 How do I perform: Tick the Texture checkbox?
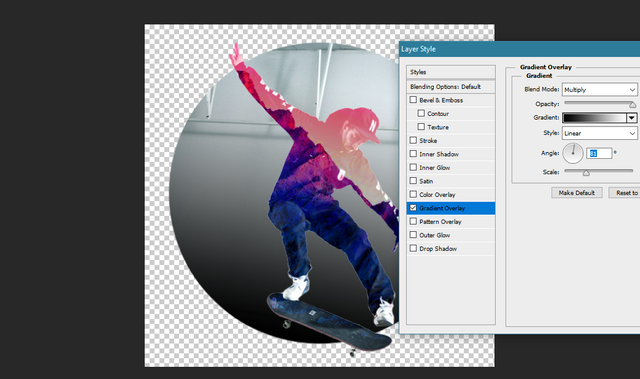click(x=421, y=126)
